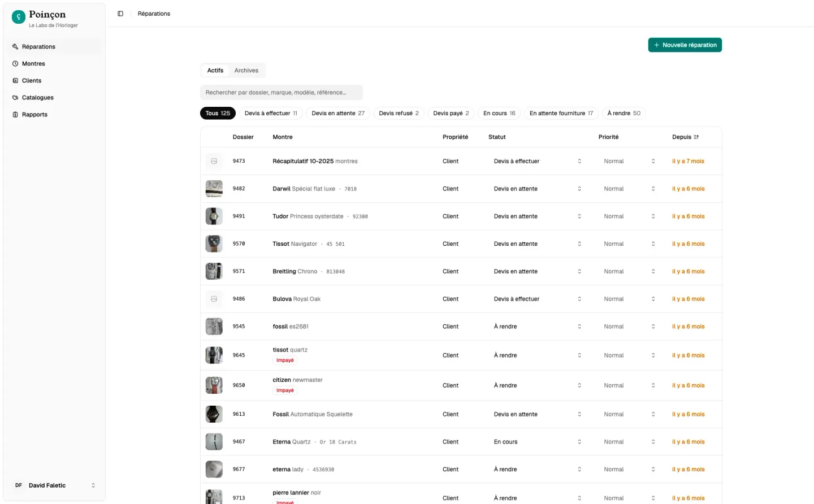The width and height of the screenshot is (814, 504).
Task: Open priority dropdown for fossil es2681
Action: coord(629,327)
